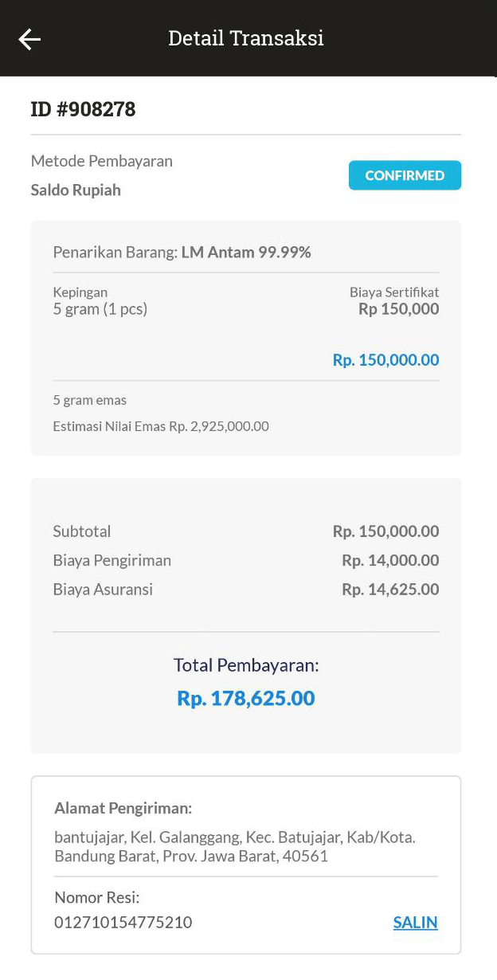The image size is (497, 980).
Task: Click the blue Rp. 150,000.00 item total
Action: point(385,360)
